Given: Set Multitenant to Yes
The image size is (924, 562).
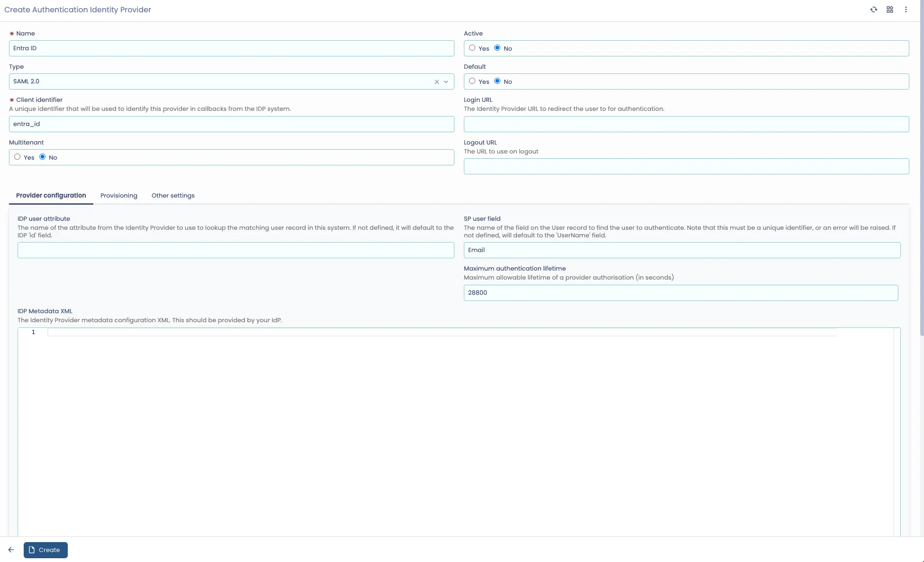Looking at the screenshot, I should [x=17, y=157].
